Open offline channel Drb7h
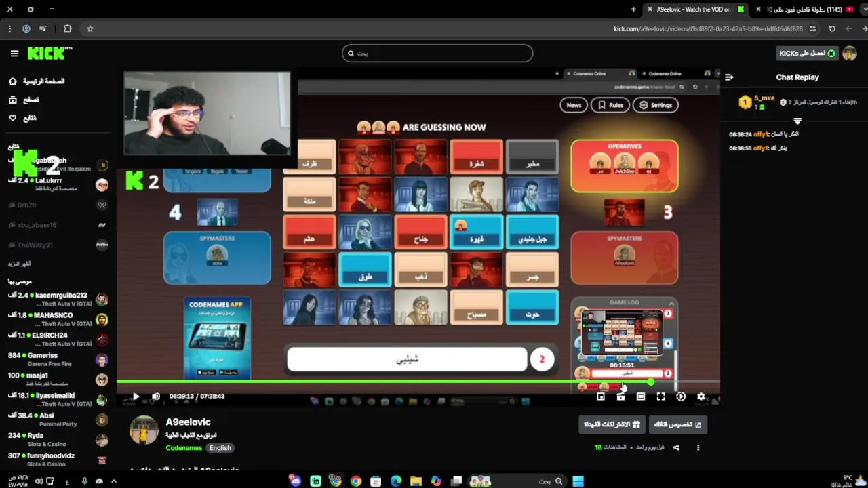 point(58,205)
